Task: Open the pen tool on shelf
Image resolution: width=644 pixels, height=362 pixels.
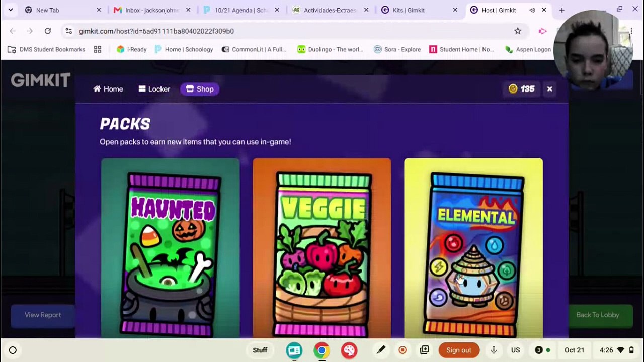Action: (381, 350)
